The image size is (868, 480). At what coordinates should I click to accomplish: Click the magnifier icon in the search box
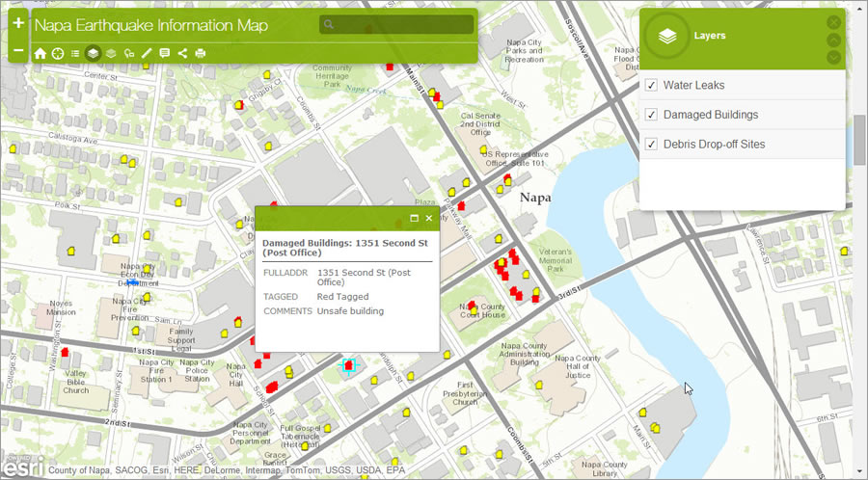(328, 24)
